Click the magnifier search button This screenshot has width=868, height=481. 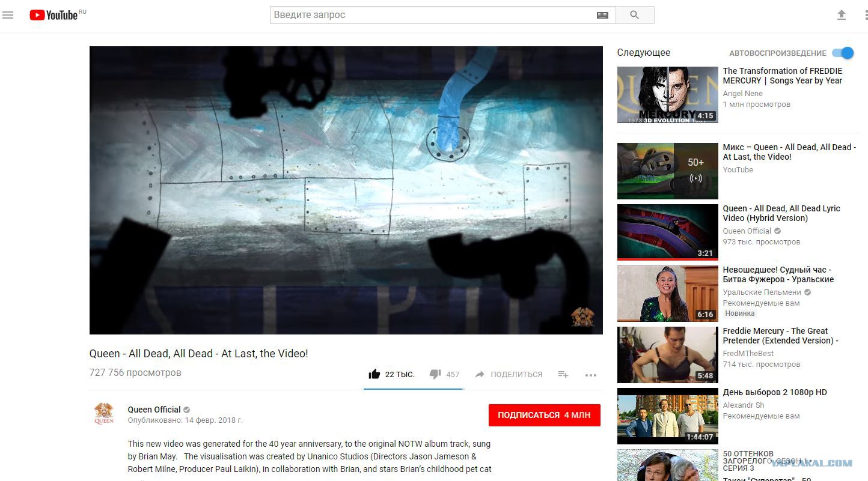coord(635,15)
